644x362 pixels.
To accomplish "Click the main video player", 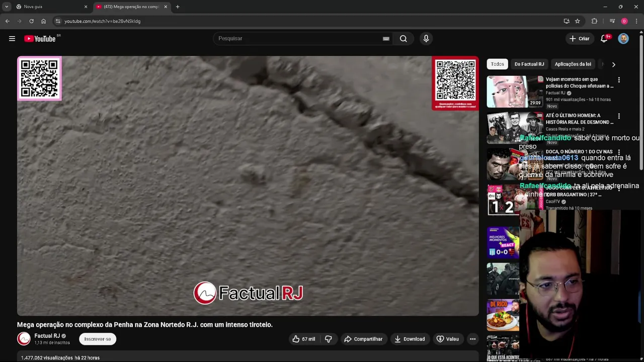I will coord(248,186).
